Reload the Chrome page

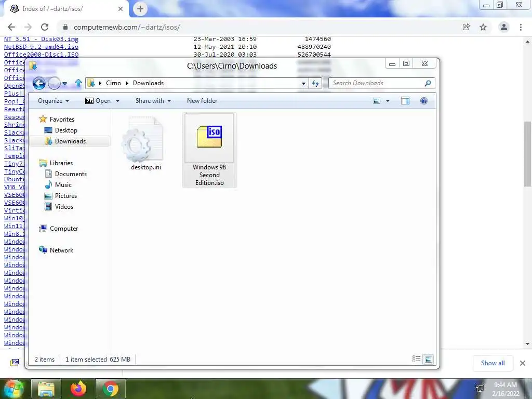tap(45, 27)
